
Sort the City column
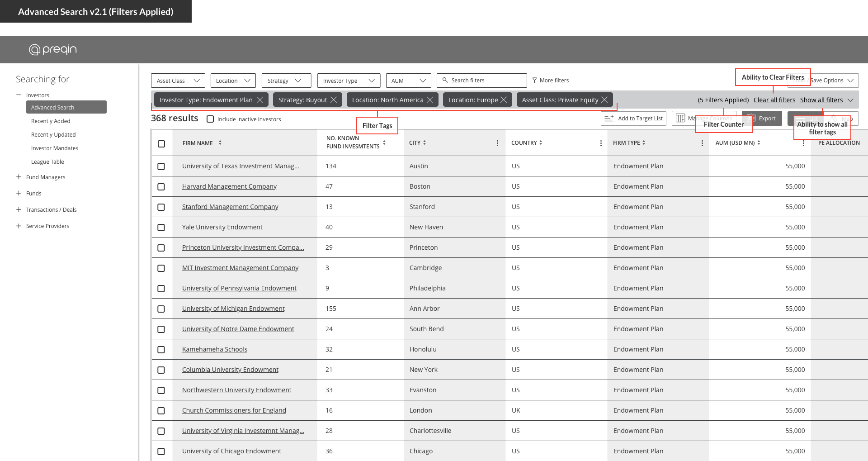[x=425, y=143]
